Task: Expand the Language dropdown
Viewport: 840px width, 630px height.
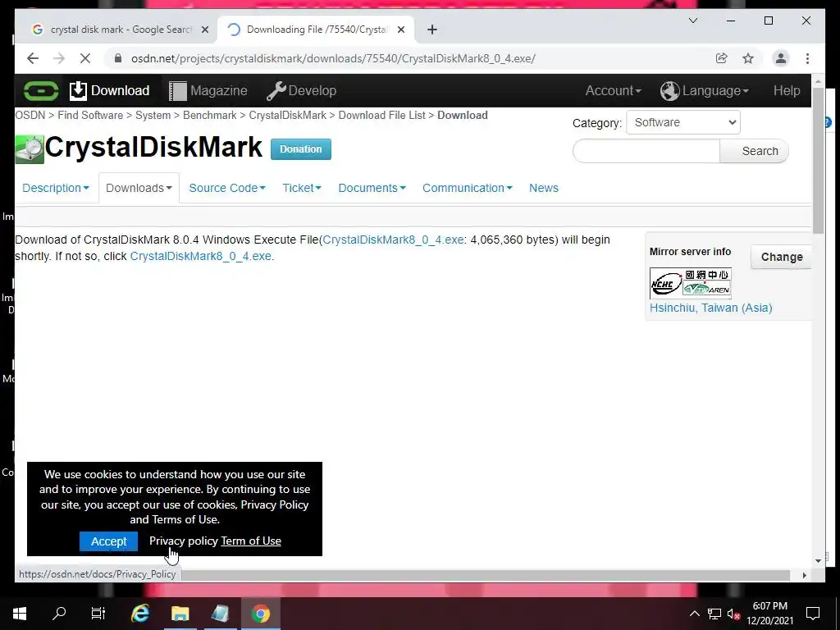Action: pyautogui.click(x=715, y=90)
